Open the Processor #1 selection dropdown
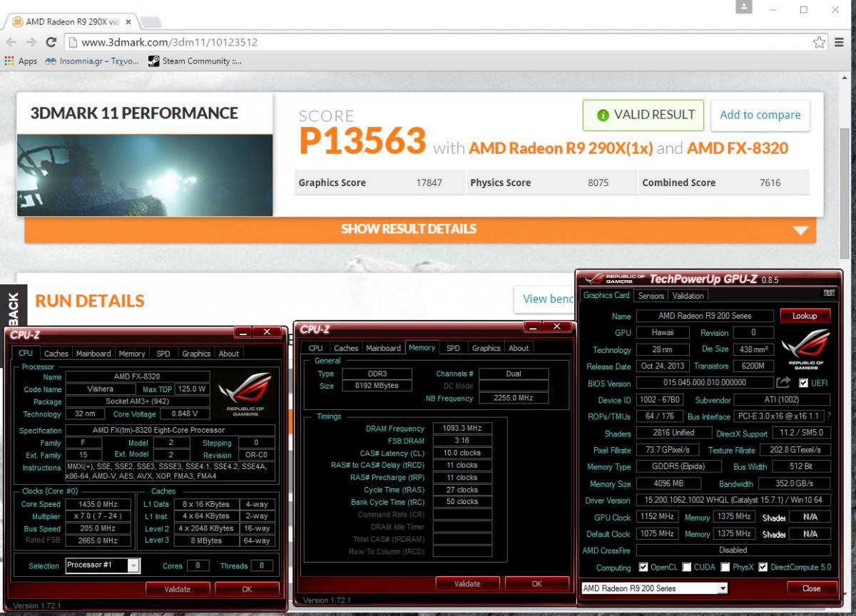Viewport: 856px width, 616px height. tap(103, 565)
